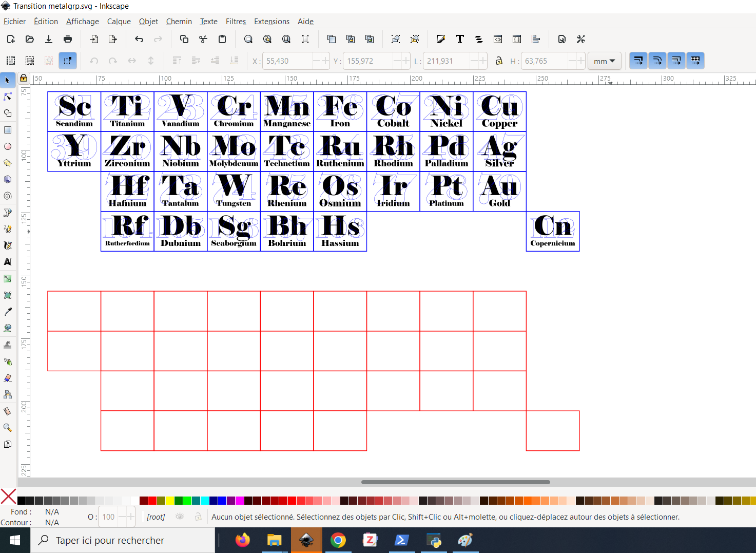Open the [root] layer selector
This screenshot has height=553, width=756.
156,517
